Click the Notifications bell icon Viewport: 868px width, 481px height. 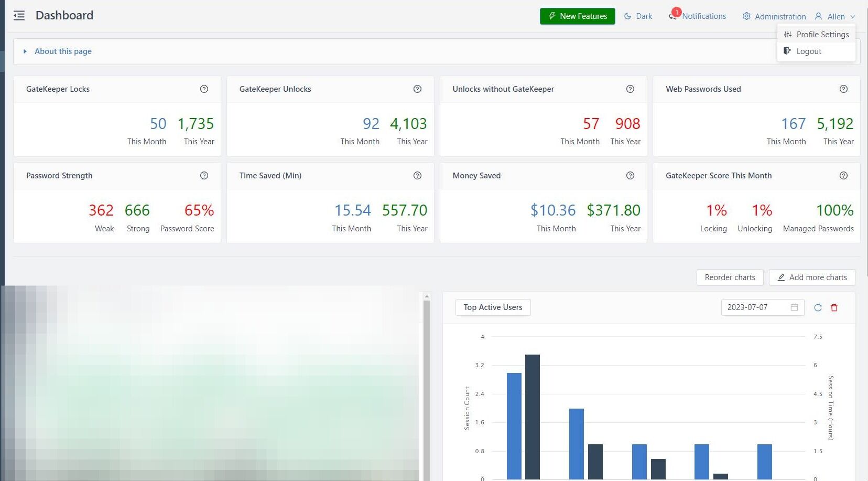672,16
